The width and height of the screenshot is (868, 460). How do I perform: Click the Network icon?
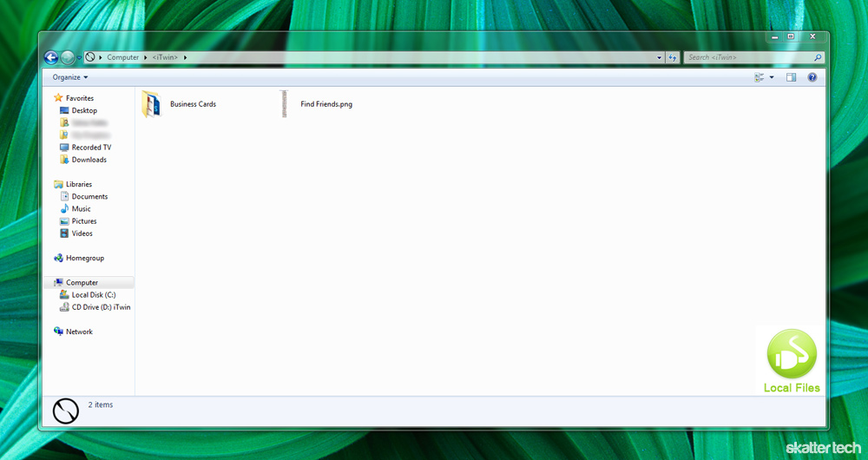(x=58, y=332)
